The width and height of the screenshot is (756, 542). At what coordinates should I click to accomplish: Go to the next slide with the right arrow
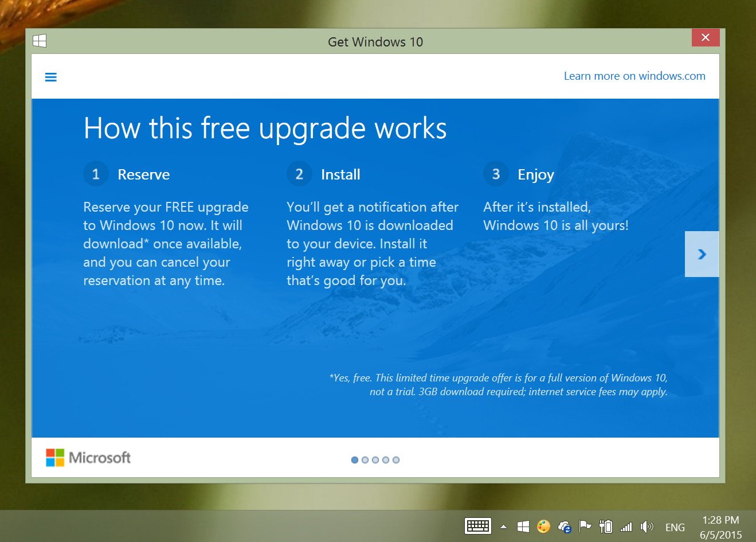[702, 254]
